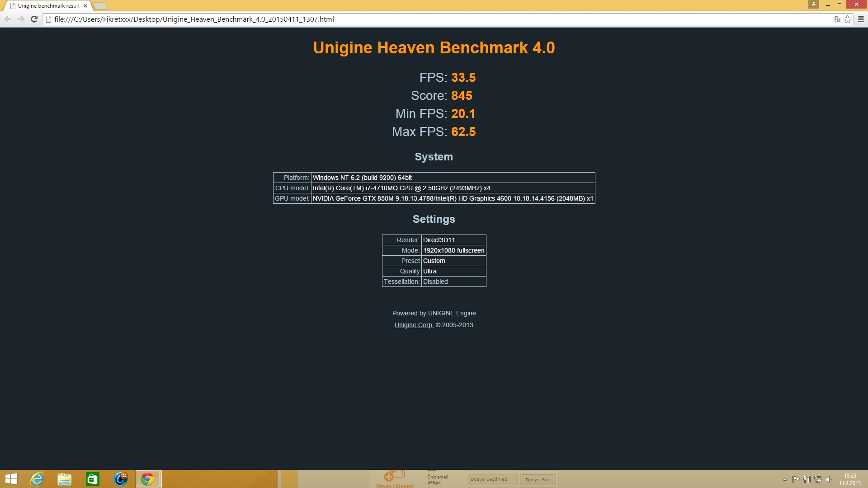
Task: Click the browser back arrow
Action: click(x=8, y=19)
